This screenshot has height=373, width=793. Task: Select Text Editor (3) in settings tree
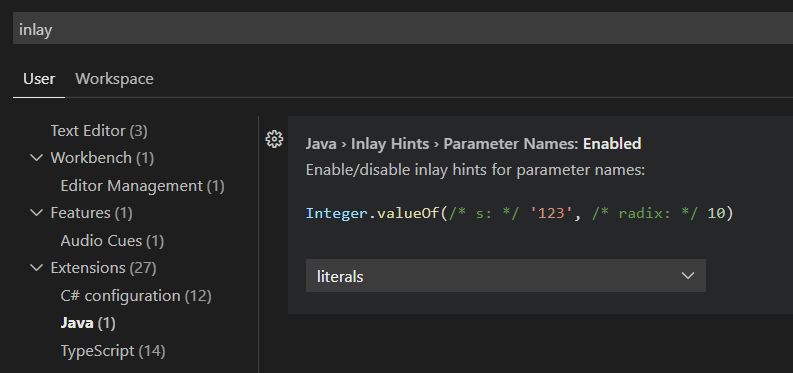99,131
